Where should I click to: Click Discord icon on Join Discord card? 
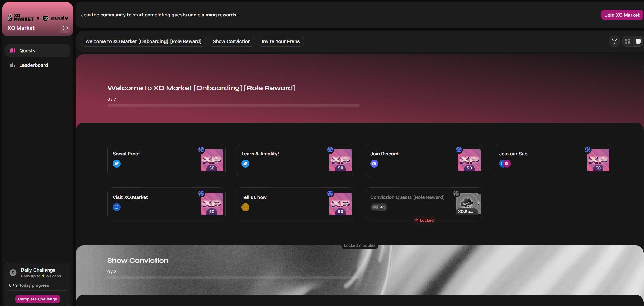[x=374, y=164]
